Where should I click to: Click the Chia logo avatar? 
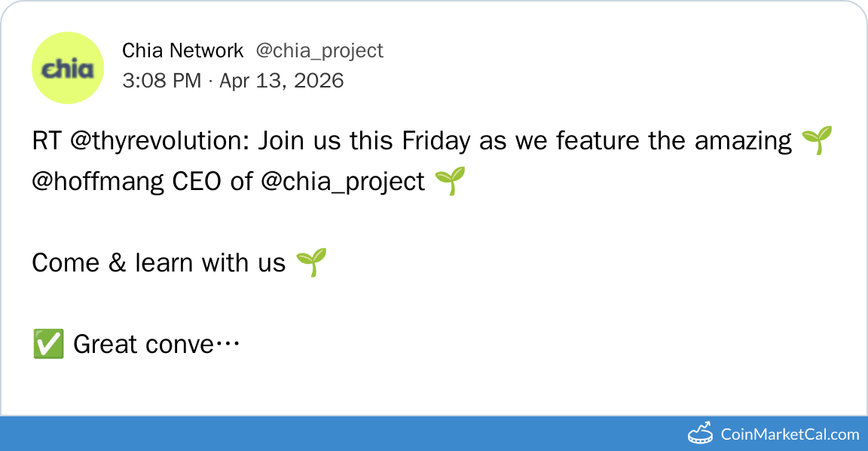[68, 68]
